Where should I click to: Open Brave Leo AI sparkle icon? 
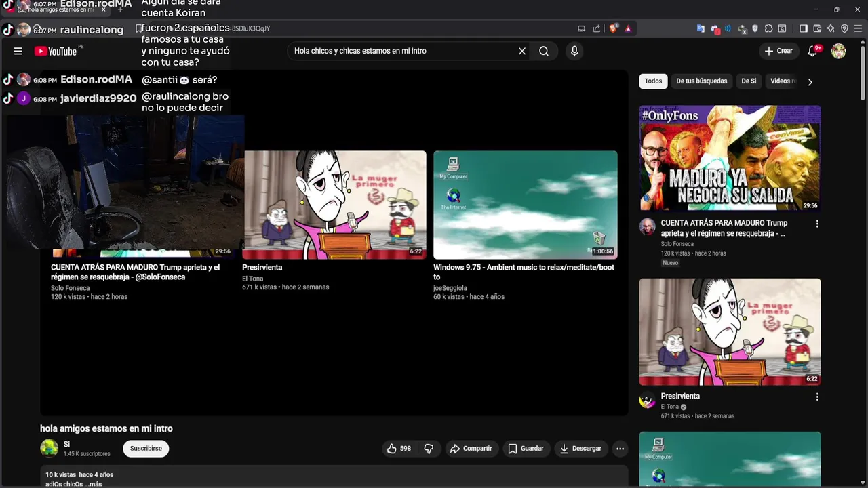(x=831, y=28)
